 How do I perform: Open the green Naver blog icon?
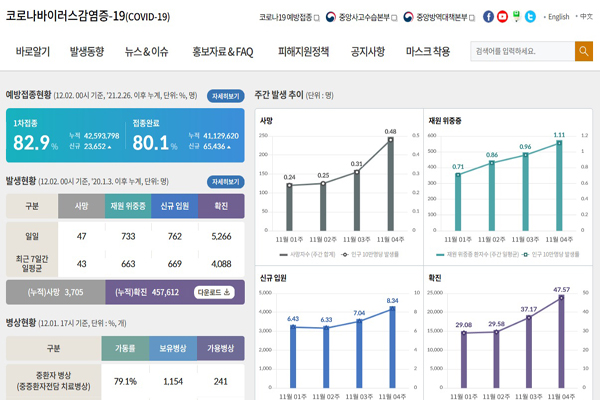point(516,16)
